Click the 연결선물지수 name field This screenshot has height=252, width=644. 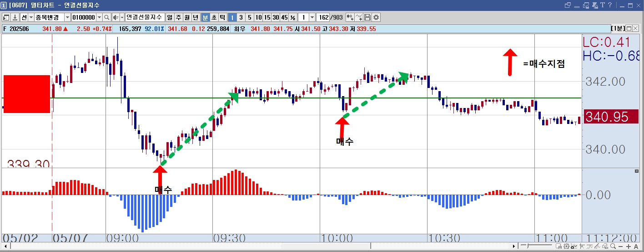click(145, 17)
